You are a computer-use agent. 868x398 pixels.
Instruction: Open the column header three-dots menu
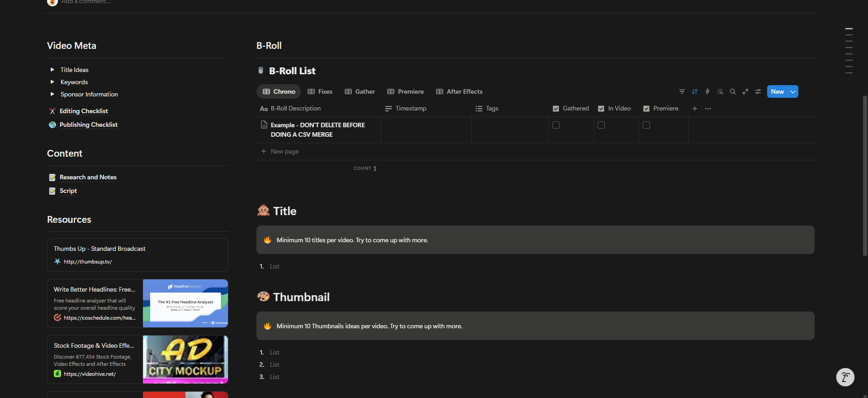pyautogui.click(x=707, y=109)
